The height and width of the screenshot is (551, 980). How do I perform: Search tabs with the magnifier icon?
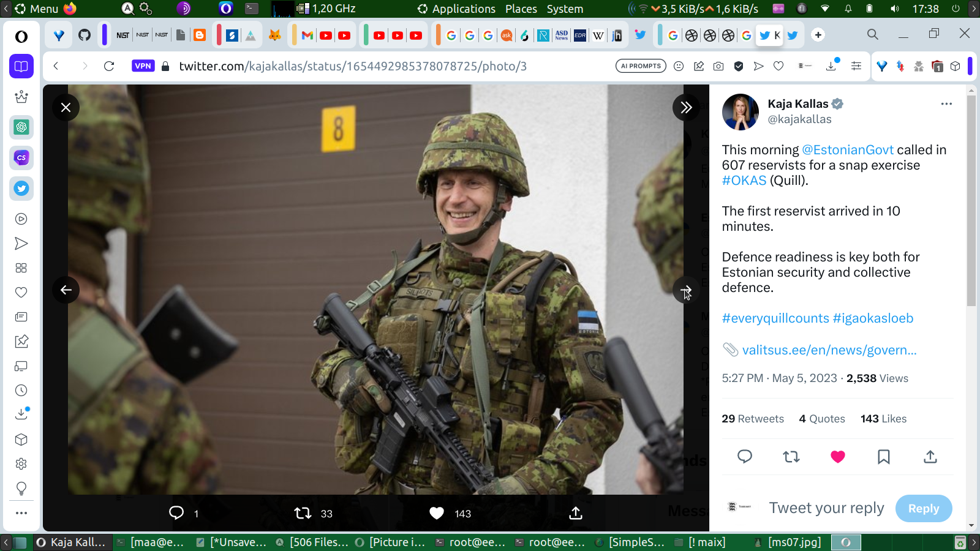(873, 34)
